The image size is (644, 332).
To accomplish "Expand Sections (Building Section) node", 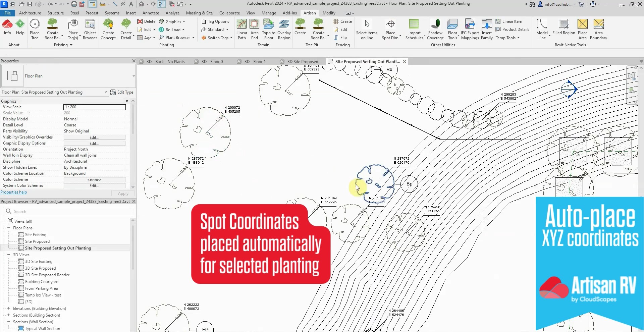I will point(9,315).
